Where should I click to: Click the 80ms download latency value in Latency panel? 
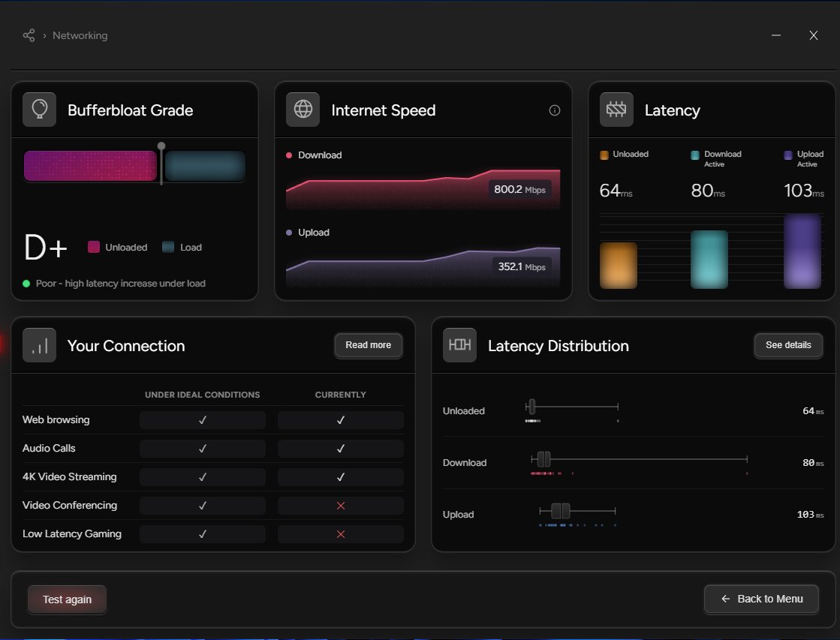708,191
